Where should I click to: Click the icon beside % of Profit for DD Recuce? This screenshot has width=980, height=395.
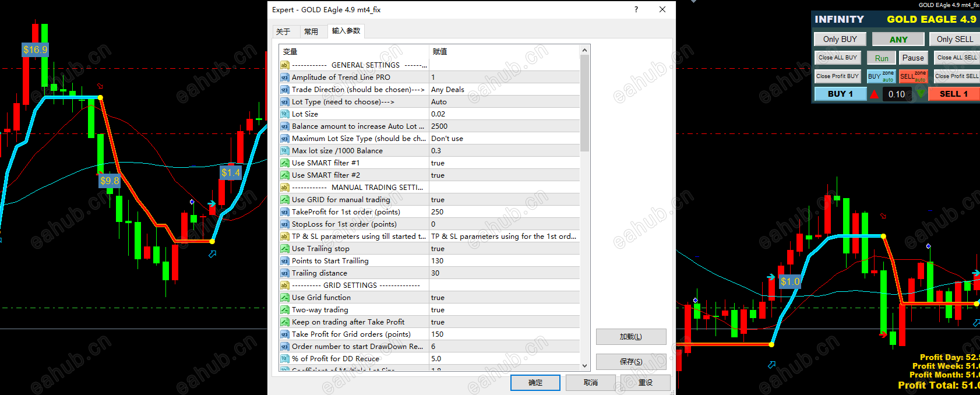click(284, 359)
